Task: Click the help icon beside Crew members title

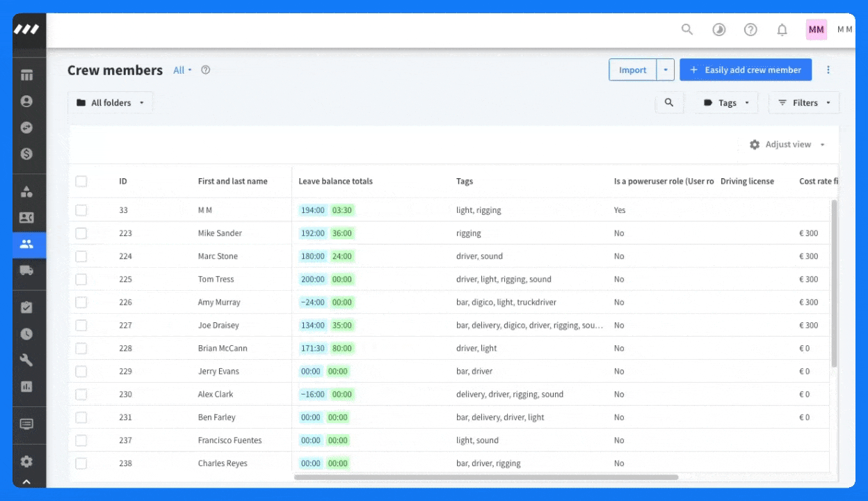Action: coord(205,70)
